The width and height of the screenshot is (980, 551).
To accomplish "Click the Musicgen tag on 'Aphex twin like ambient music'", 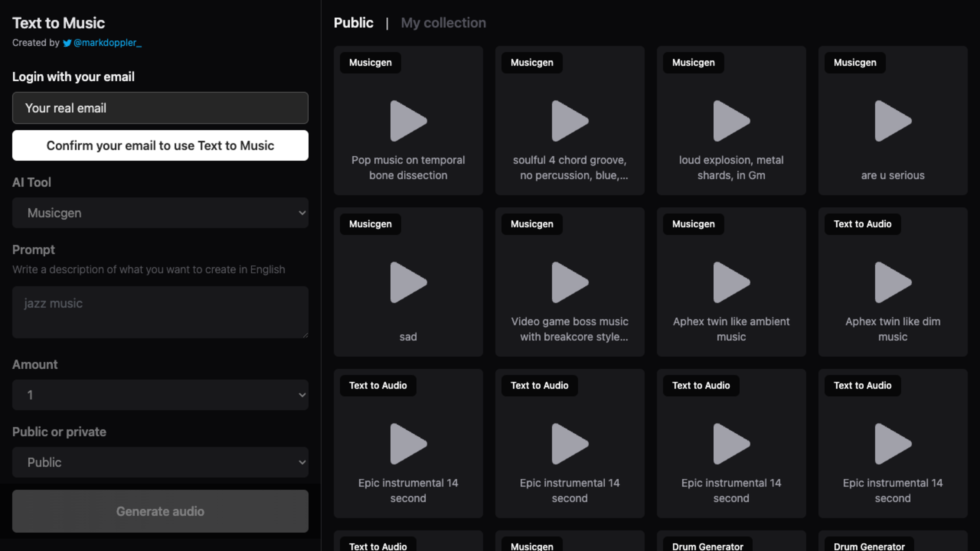I will point(693,224).
